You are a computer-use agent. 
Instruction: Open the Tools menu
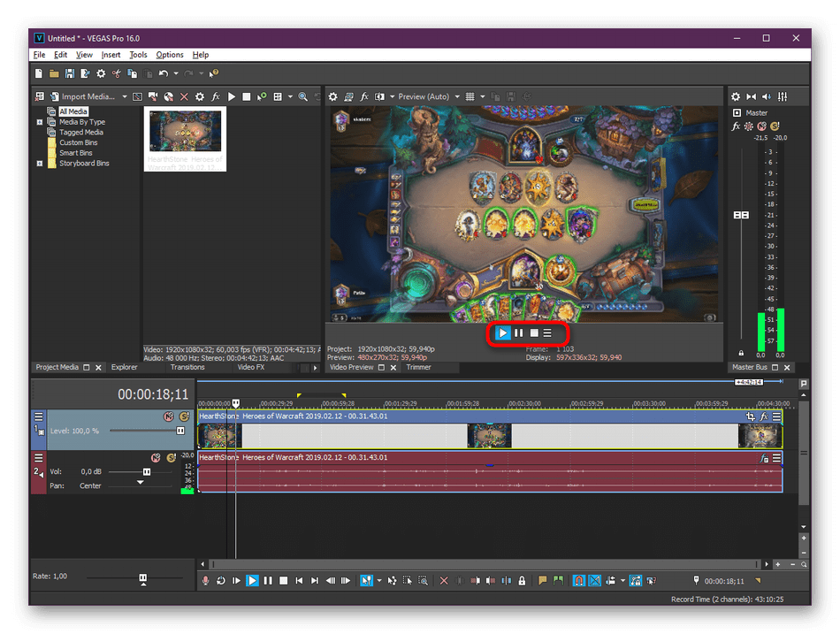click(138, 55)
